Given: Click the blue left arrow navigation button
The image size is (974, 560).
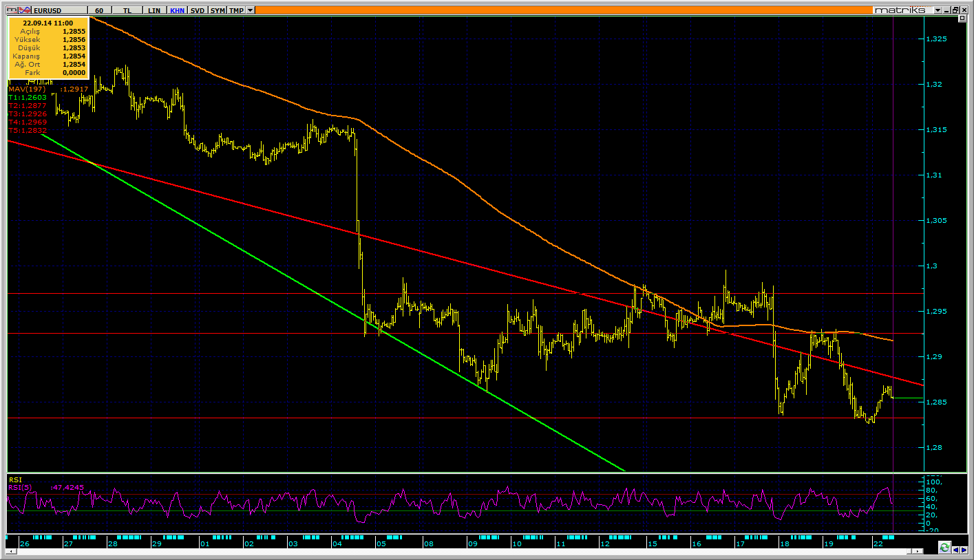Looking at the screenshot, I should point(956,550).
